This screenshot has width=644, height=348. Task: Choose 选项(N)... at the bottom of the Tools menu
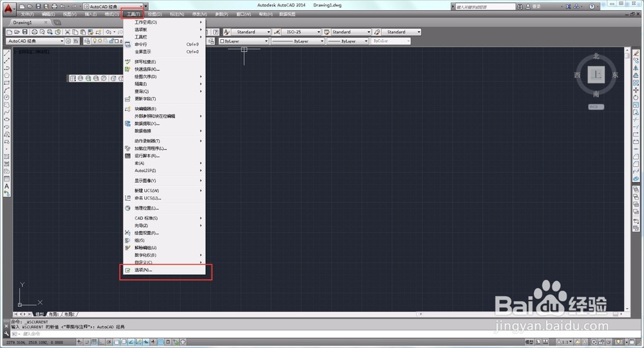coord(164,270)
